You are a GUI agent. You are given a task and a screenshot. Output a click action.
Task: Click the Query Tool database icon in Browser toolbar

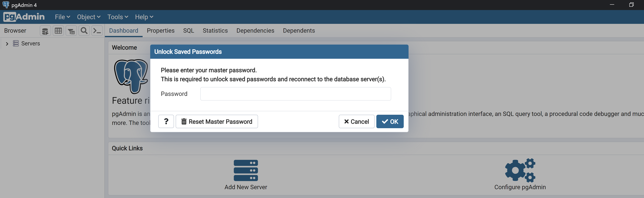45,31
